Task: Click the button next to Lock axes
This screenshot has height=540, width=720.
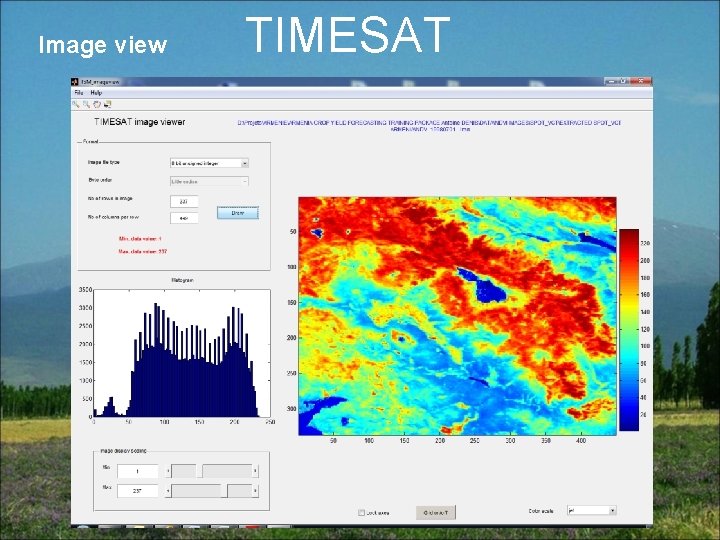Action: [436, 512]
